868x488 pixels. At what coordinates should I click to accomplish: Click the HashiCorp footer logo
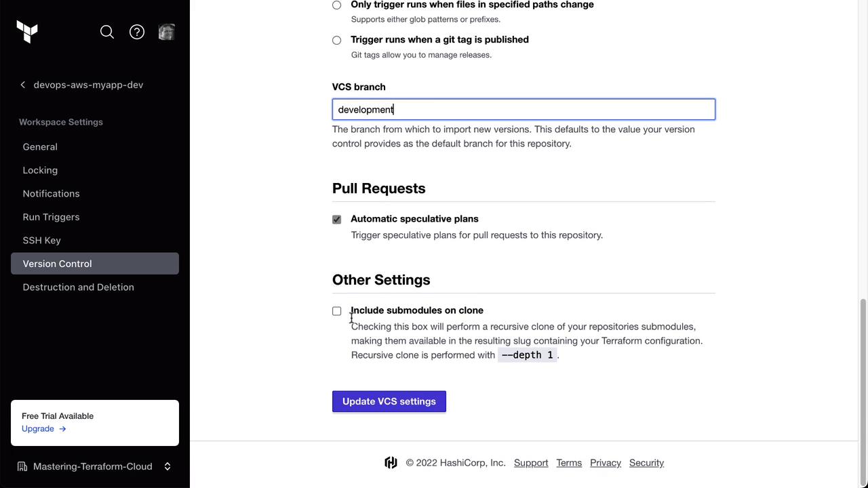(x=391, y=463)
